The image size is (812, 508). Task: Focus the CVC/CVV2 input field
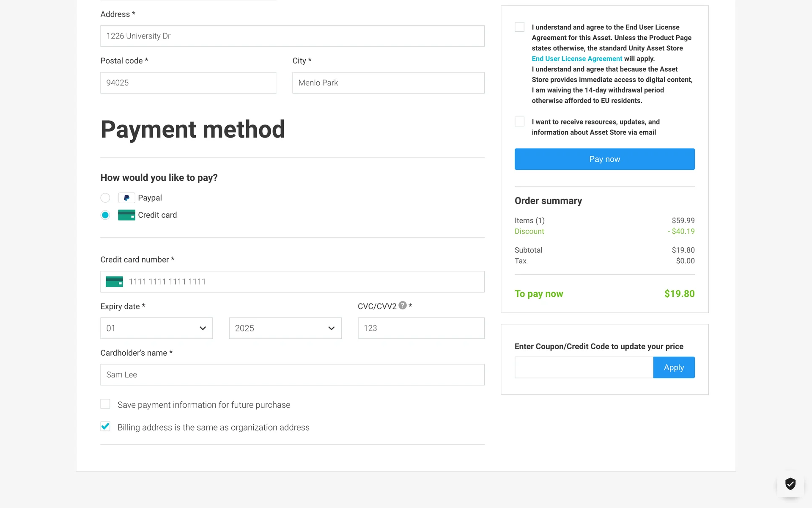coord(421,328)
